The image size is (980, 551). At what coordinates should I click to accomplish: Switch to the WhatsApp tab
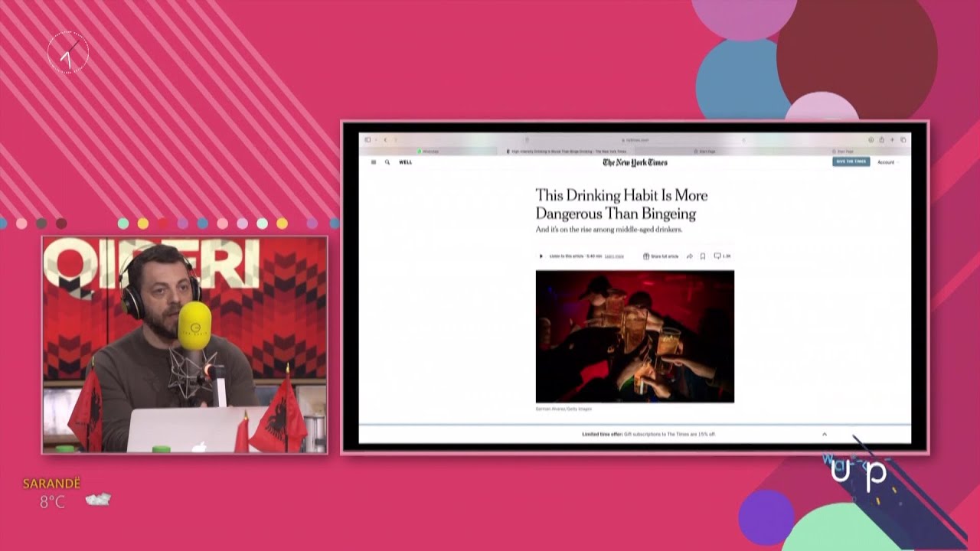tap(429, 152)
